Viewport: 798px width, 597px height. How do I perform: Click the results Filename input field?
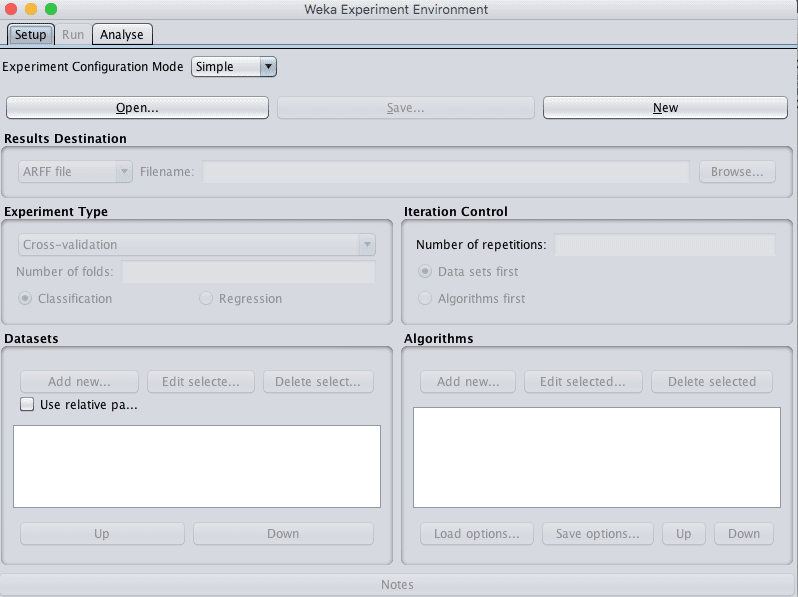pyautogui.click(x=446, y=172)
